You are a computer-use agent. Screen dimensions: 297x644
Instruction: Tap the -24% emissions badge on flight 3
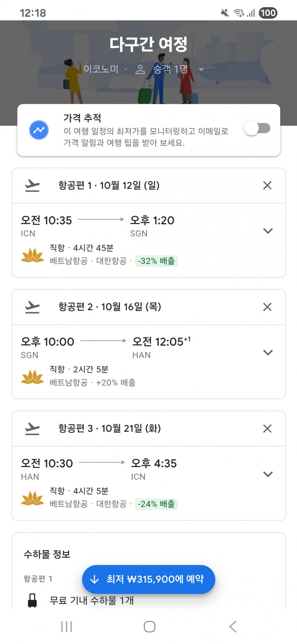click(x=156, y=504)
